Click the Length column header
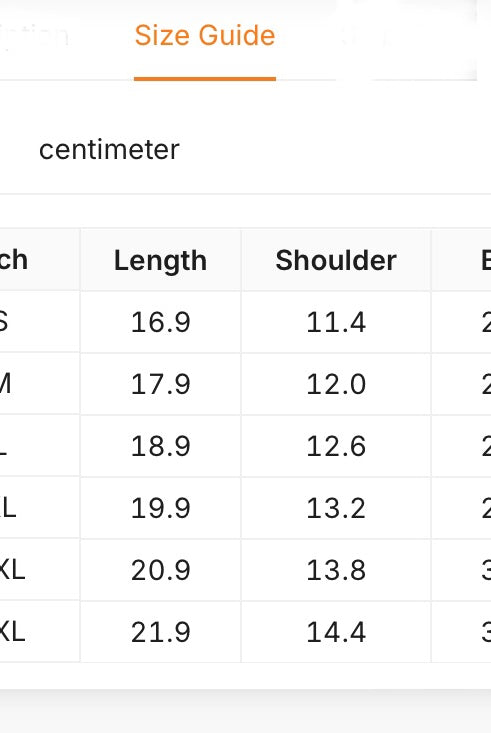This screenshot has width=491, height=733. pyautogui.click(x=160, y=260)
